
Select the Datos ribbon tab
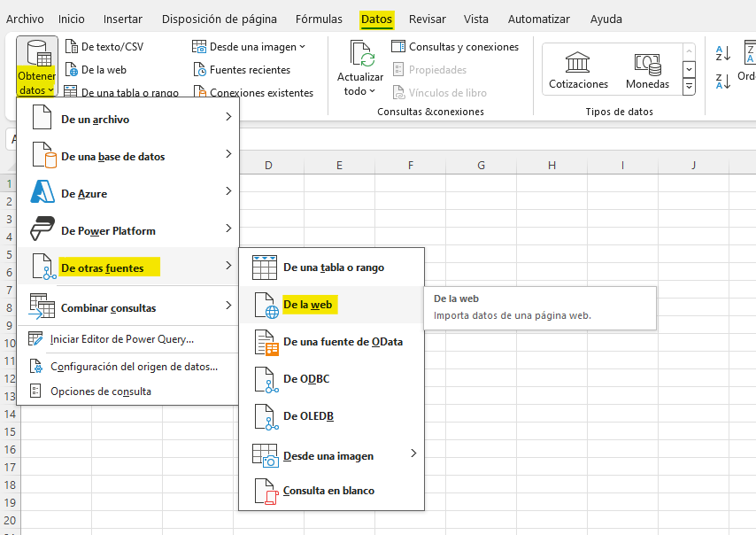point(376,19)
